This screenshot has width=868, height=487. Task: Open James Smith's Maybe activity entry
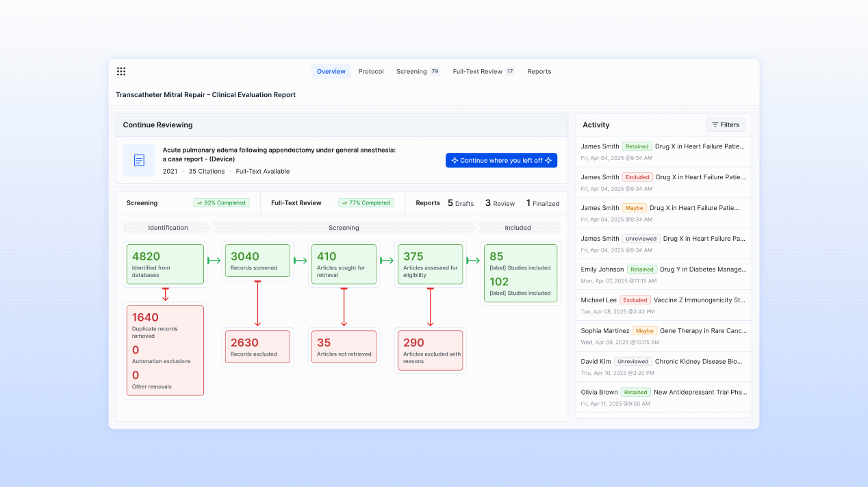point(663,213)
